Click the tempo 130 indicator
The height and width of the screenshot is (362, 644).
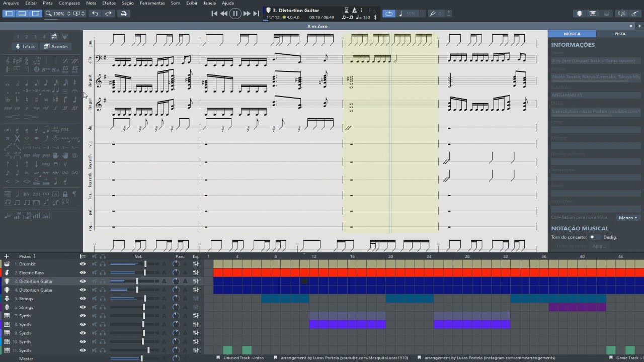tap(363, 17)
